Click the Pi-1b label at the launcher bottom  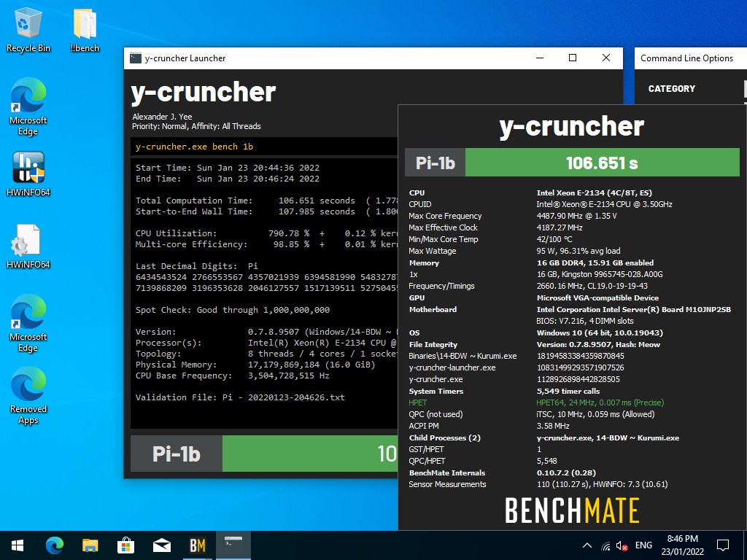pyautogui.click(x=177, y=454)
